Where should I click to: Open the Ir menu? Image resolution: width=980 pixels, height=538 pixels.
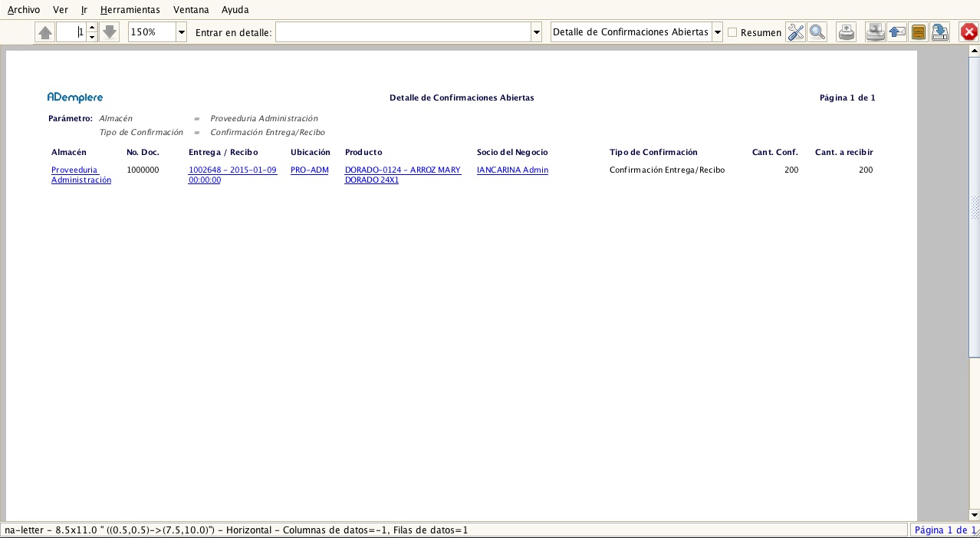84,10
